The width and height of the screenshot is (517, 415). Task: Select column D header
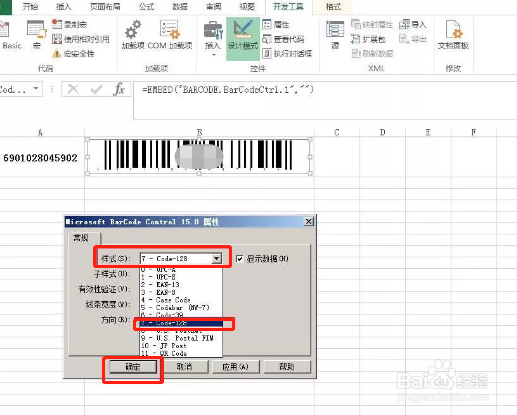coord(382,132)
